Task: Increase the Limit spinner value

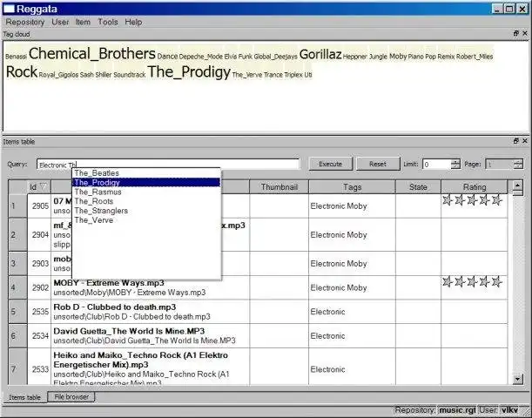Action: 455,161
